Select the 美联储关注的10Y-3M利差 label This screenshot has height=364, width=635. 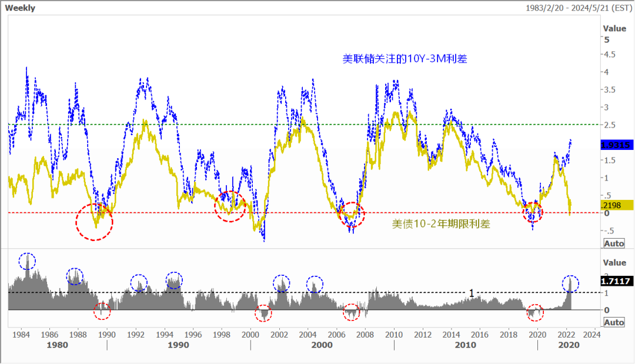pyautogui.click(x=405, y=59)
